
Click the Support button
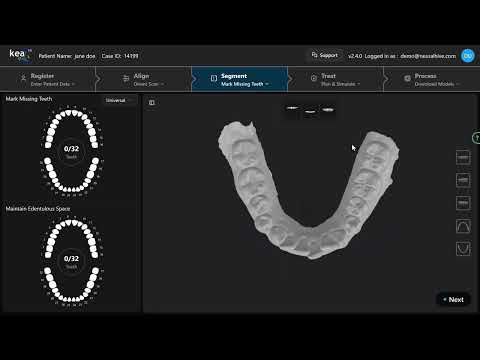[325, 55]
